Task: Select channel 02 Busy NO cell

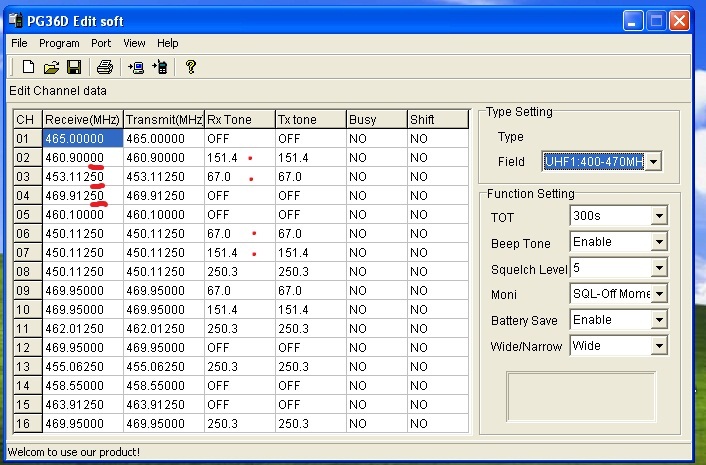Action: click(377, 158)
